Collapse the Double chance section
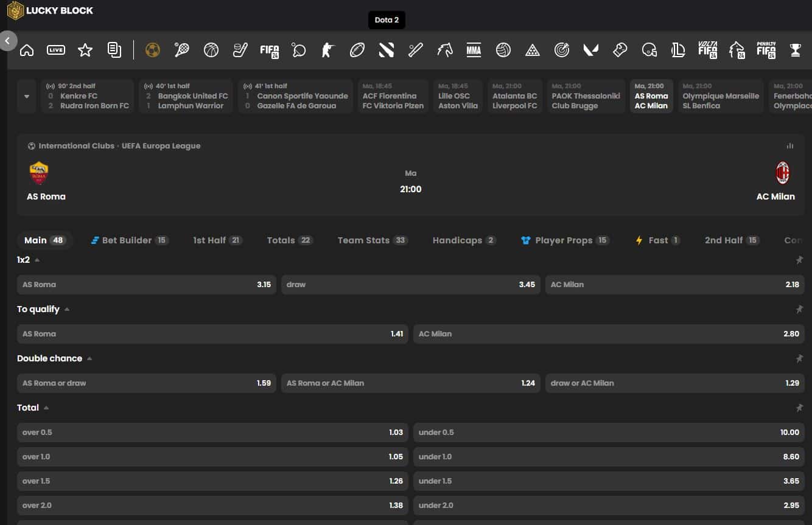The height and width of the screenshot is (525, 812). (89, 358)
